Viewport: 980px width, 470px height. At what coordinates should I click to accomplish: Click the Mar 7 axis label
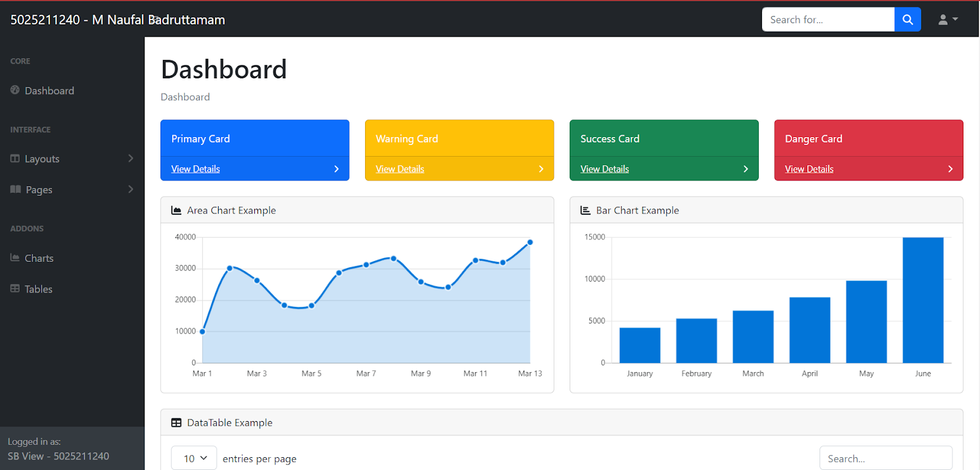(x=366, y=373)
